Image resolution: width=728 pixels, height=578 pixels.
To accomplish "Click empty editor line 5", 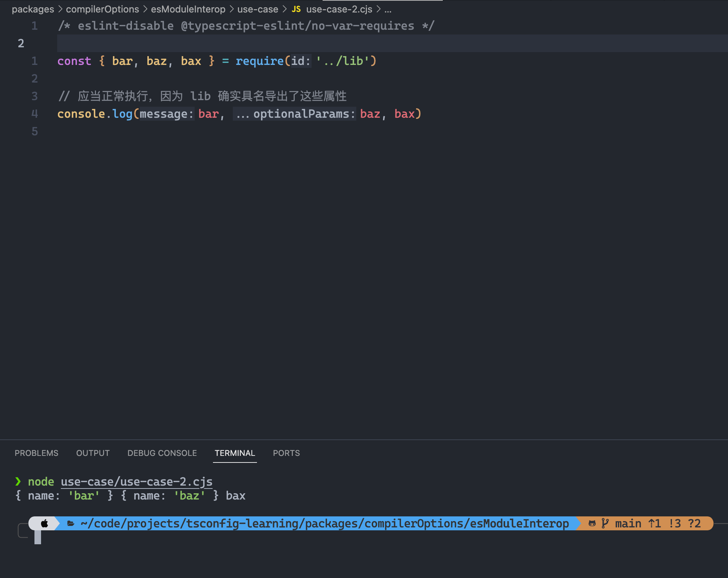I will pyautogui.click(x=392, y=131).
